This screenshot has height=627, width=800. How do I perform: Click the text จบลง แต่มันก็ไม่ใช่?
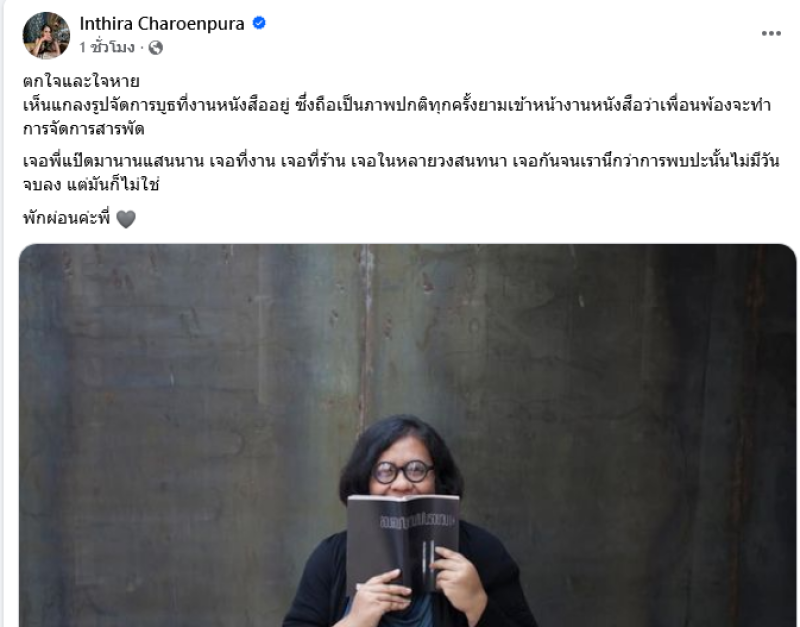click(91, 184)
